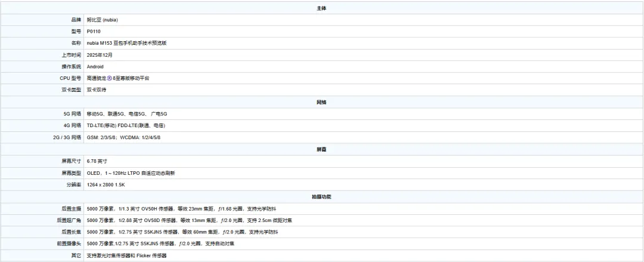The height and width of the screenshot is (262, 644).
Task: Click the ultra-wide spec with OV50D sensor
Action: click(x=190, y=220)
